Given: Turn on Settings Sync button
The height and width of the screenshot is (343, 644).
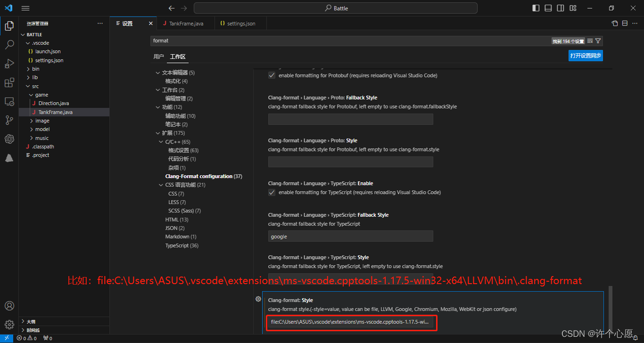Looking at the screenshot, I should [586, 56].
